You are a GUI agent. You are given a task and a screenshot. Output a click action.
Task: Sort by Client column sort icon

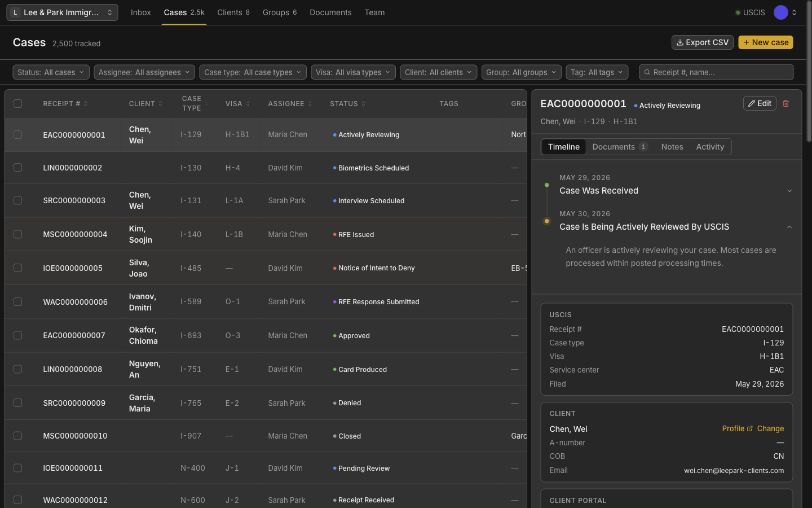161,104
